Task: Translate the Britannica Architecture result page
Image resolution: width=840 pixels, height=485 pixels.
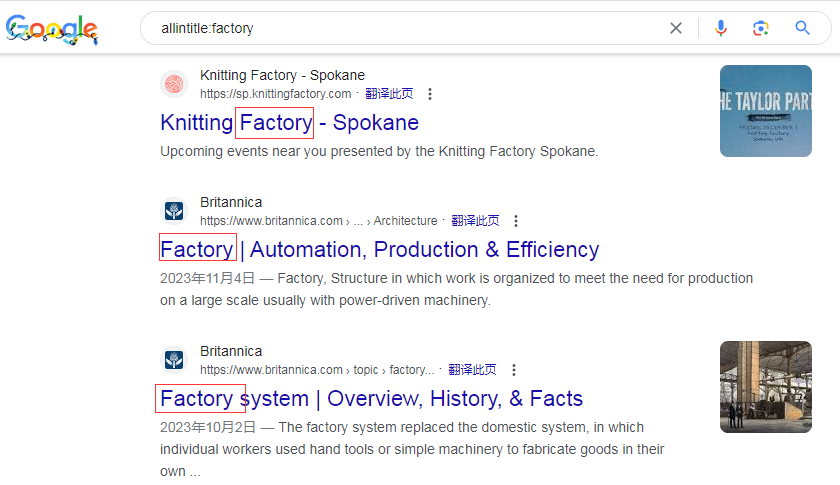Action: point(475,221)
